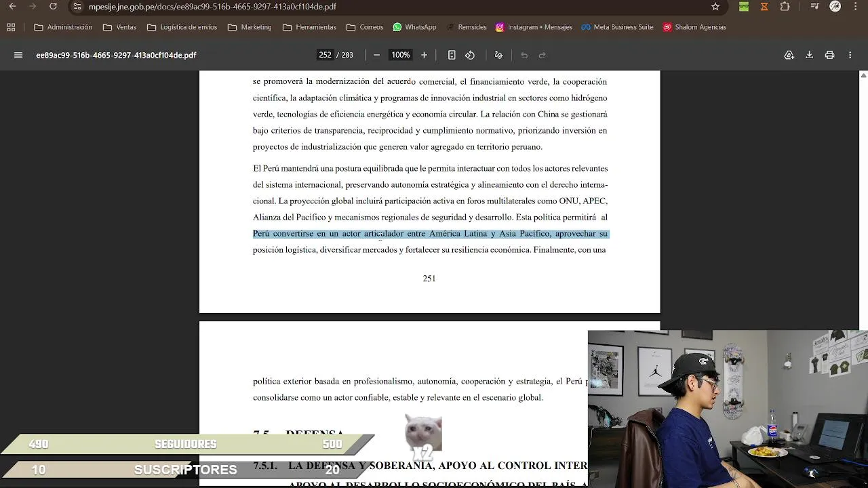View site information icon in address bar
868x488 pixels.
tap(77, 7)
